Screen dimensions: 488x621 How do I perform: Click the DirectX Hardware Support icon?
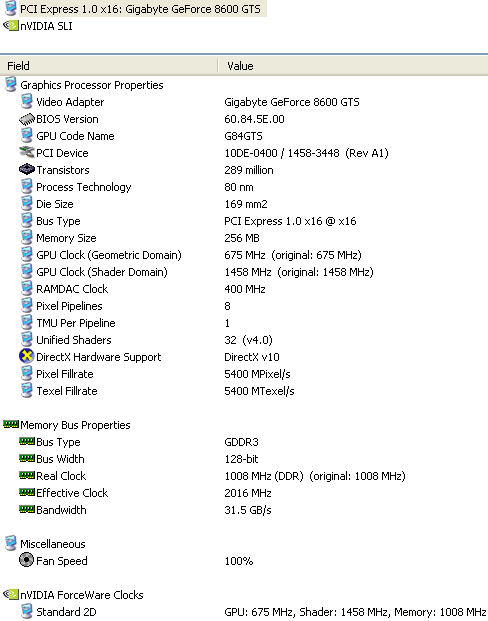pyautogui.click(x=27, y=356)
